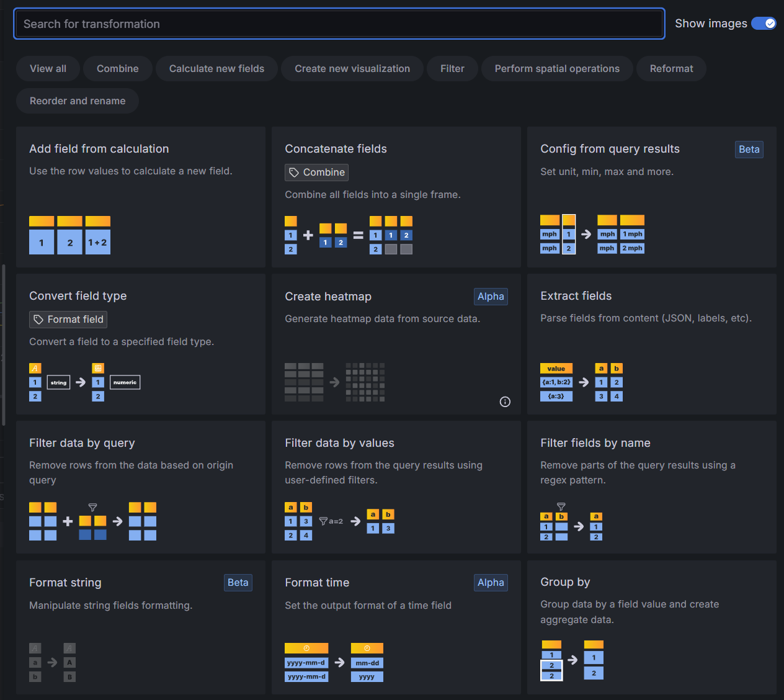The image size is (784, 700).
Task: Click the Group by diagram image
Action: 572,660
